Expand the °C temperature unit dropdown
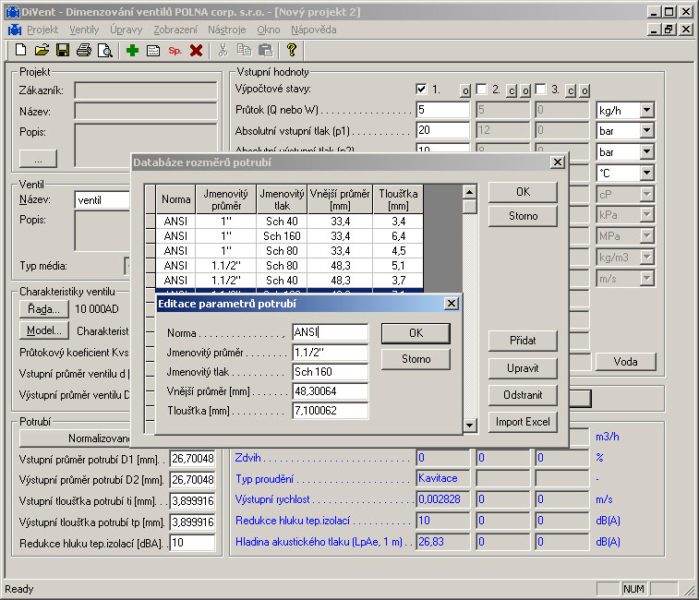The height and width of the screenshot is (600, 699). point(646,173)
